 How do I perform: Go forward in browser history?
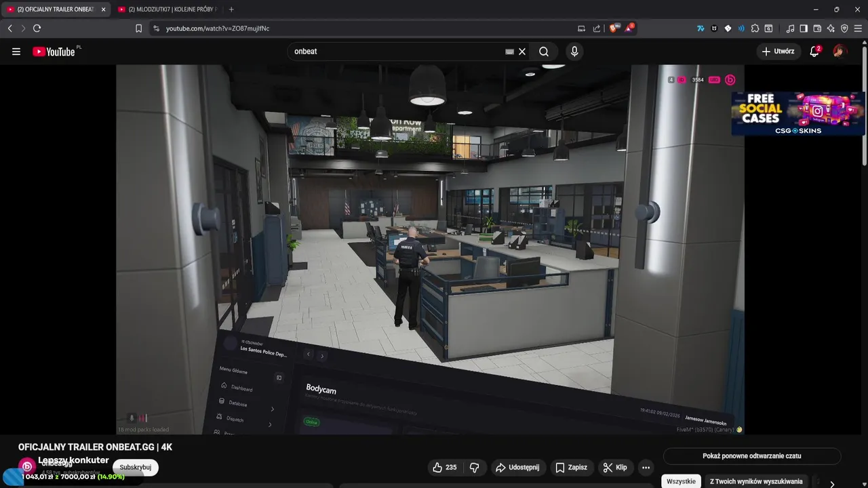(x=23, y=28)
